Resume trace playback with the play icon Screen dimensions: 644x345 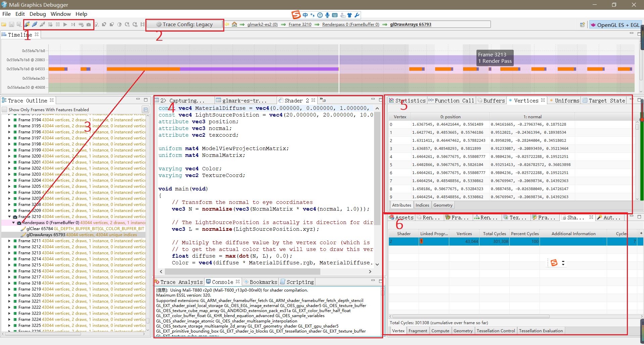65,25
